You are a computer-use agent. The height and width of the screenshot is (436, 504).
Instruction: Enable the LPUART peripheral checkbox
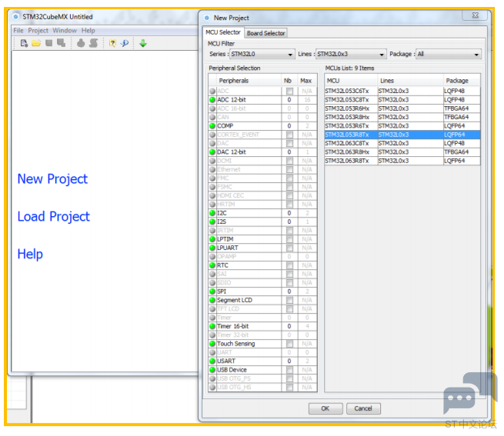(x=289, y=248)
